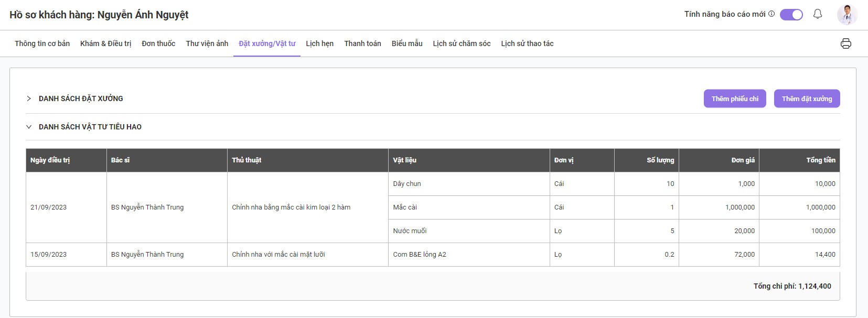The image size is (868, 318).
Task: Select the Lịch hẹn tab
Action: coord(319,43)
